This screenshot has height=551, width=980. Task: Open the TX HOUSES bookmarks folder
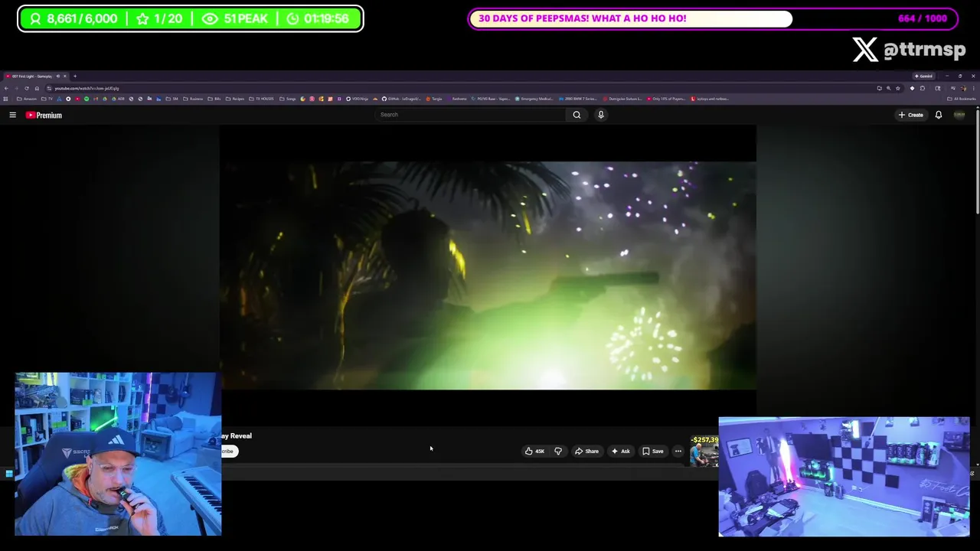coord(261,99)
